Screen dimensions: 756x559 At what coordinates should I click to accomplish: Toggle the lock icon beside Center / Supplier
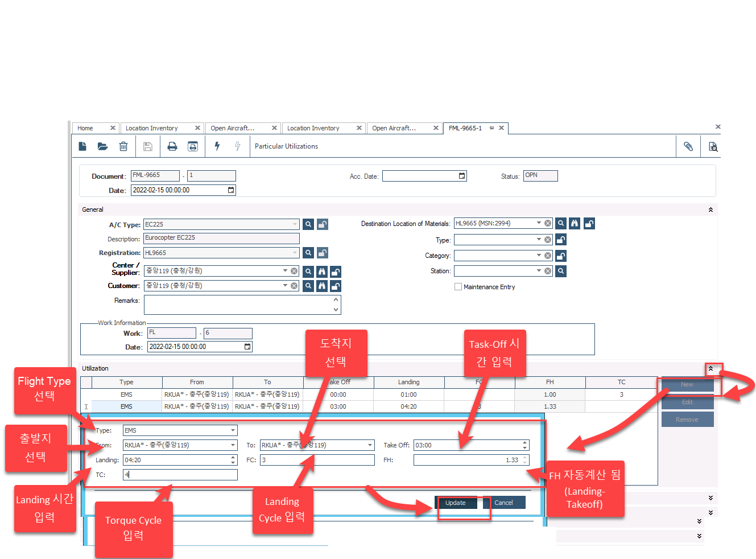[x=336, y=272]
